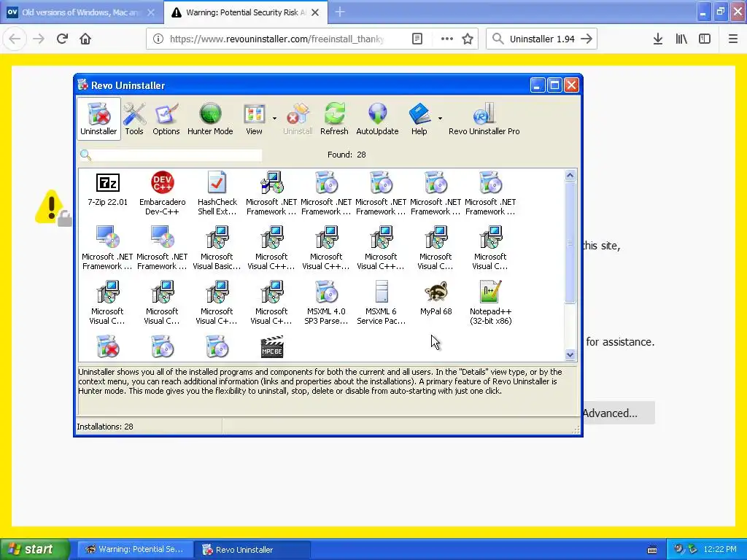Viewport: 747px width, 560px height.
Task: Select the Uninstaller toolbar icon
Action: click(98, 119)
